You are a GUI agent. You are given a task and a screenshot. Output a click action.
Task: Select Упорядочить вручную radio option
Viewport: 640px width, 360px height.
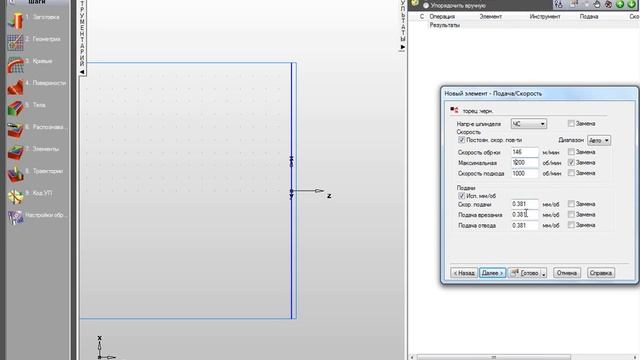click(x=426, y=6)
